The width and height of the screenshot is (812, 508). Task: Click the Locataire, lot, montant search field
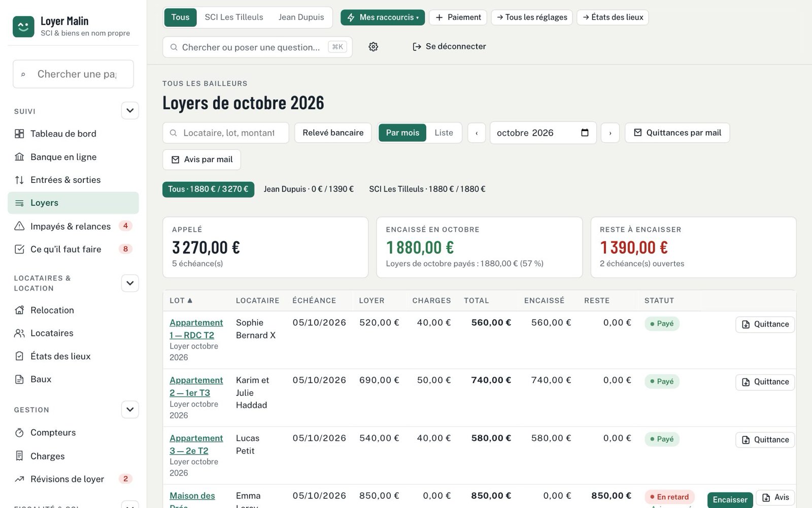point(226,133)
